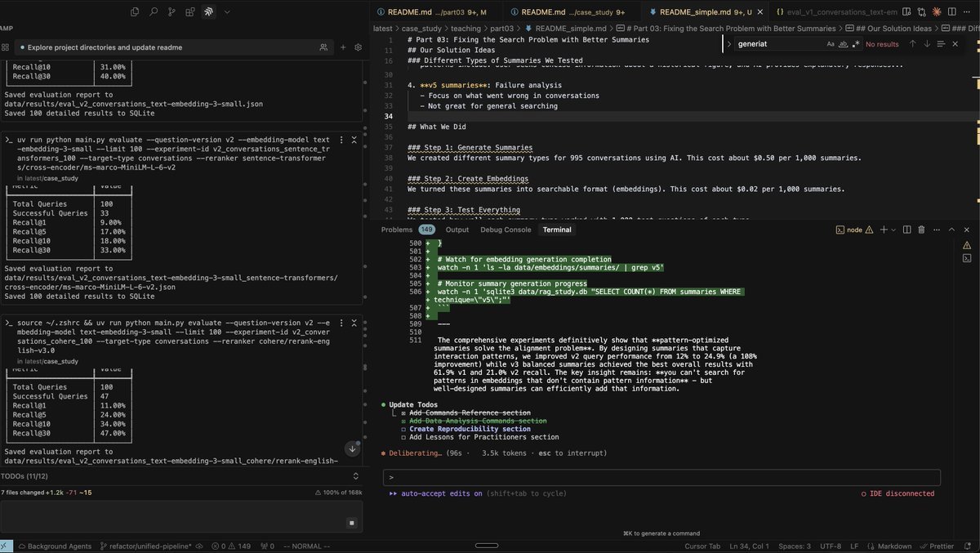980x553 pixels.
Task: Open errors and warnings count in status bar
Action: (230, 546)
